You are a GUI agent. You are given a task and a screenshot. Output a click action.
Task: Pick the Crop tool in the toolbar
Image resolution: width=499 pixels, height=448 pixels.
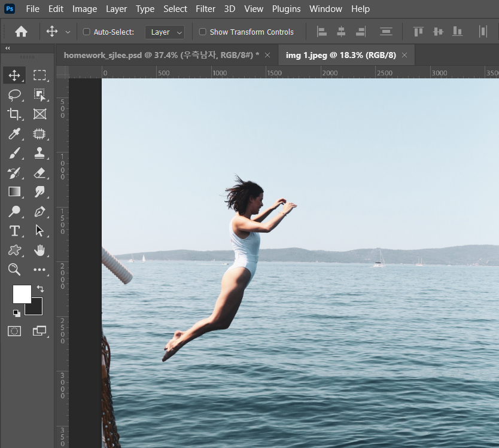click(x=14, y=114)
